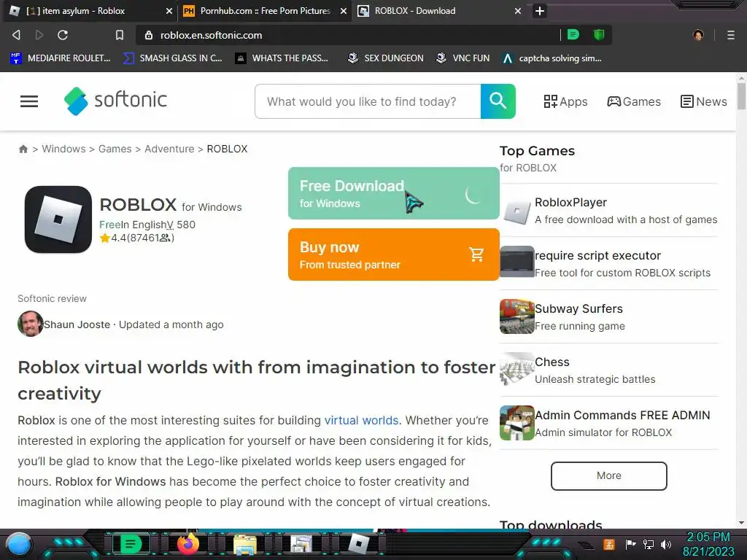Click the home icon in breadcrumb

[23, 149]
